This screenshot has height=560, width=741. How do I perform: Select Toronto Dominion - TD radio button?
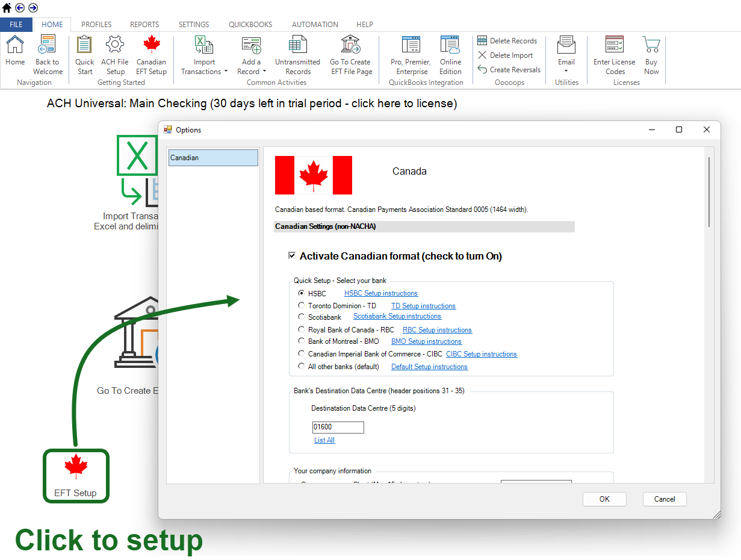tap(302, 306)
